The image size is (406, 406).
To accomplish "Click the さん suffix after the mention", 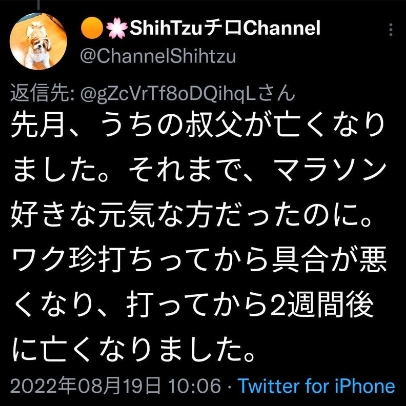I will (279, 93).
